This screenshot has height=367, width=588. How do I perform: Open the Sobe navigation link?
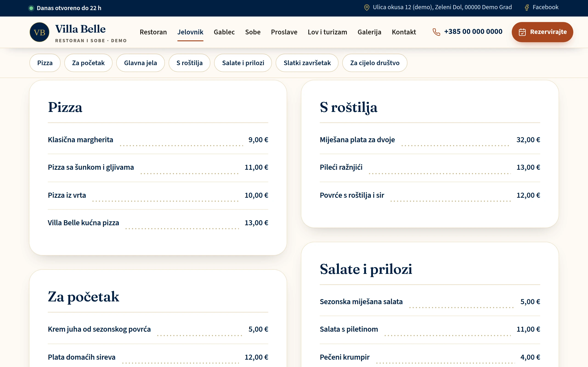point(253,32)
